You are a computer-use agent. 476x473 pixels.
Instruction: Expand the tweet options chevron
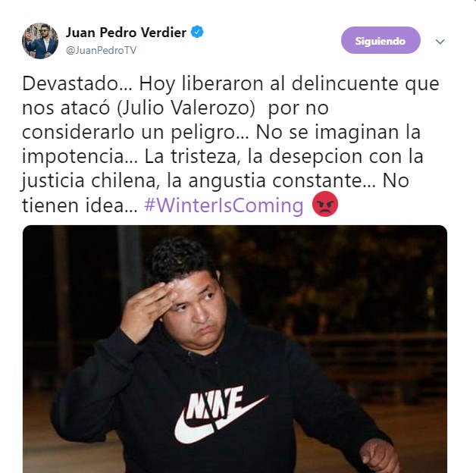pos(440,41)
